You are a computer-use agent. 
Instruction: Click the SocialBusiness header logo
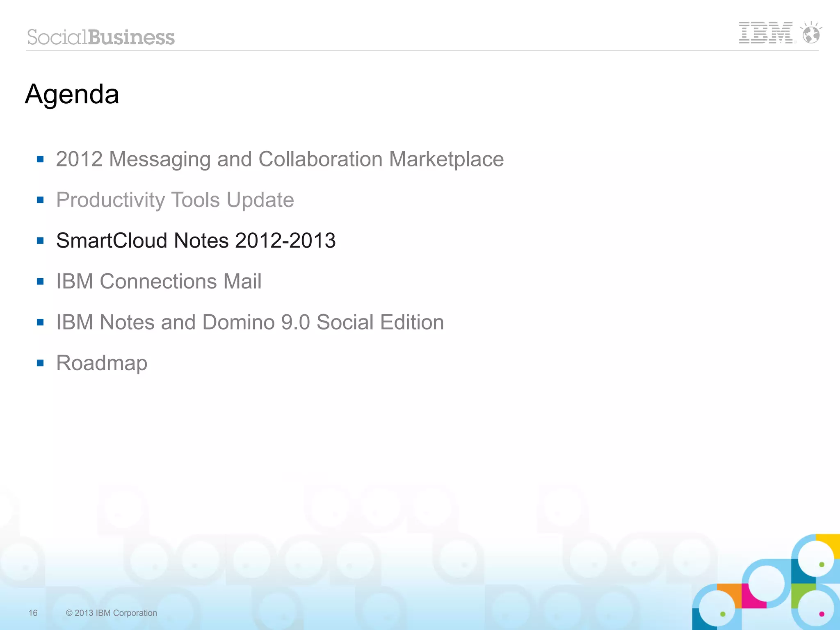tap(101, 37)
